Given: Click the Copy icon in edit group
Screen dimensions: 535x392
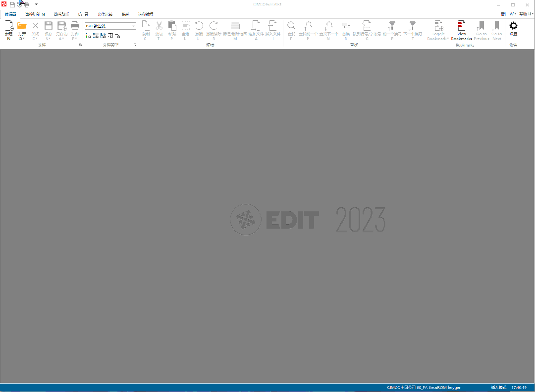Looking at the screenshot, I should 146,26.
